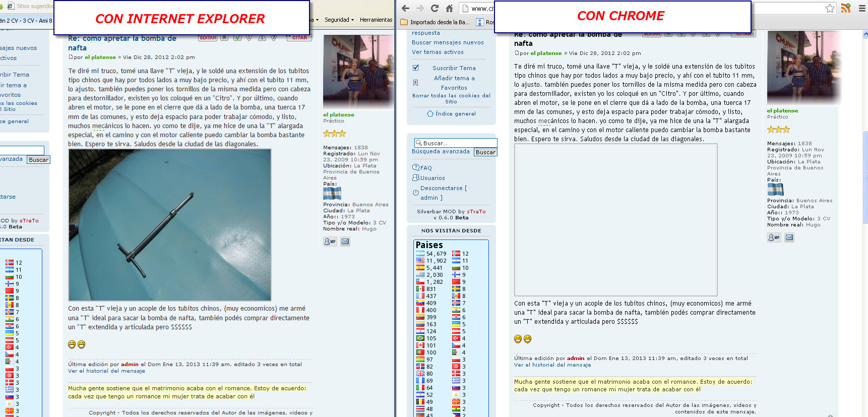Viewport: 868px width, 417px height.
Task: Click the email envelope icon in Internet Explorer profile
Action: coord(345,242)
